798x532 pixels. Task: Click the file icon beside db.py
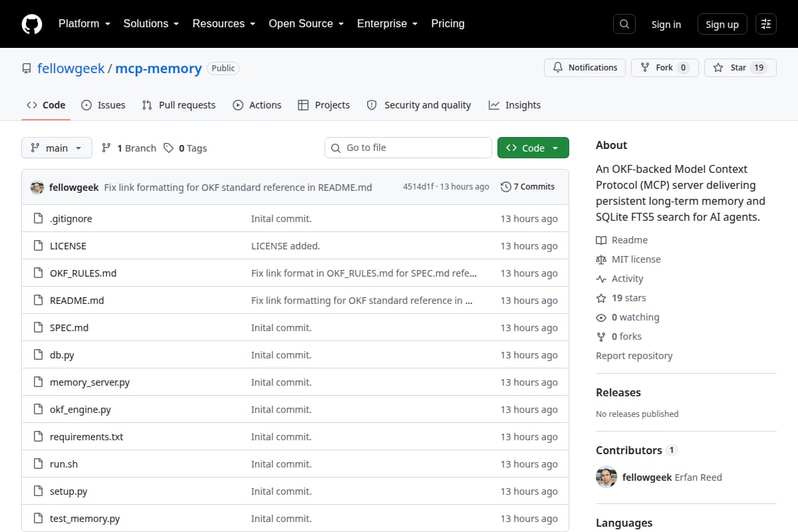pos(38,355)
